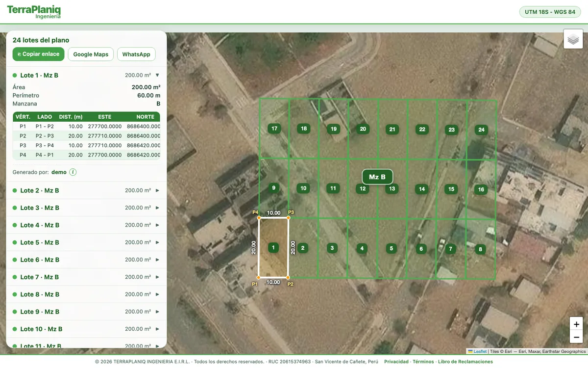Click the UTM 18S - WGS 84 badge
The width and height of the screenshot is (588, 368).
[x=550, y=12]
